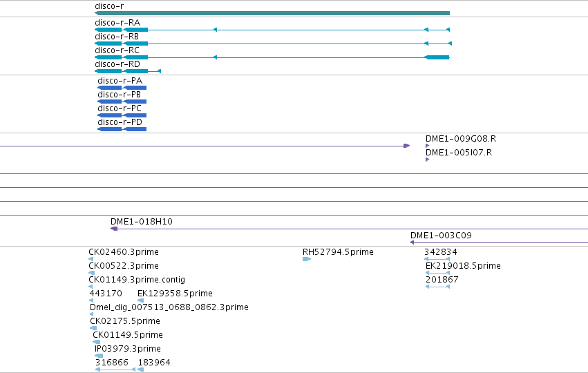Select the DME1-005I07.R arrow marker
The width and height of the screenshot is (588, 373).
coord(428,160)
